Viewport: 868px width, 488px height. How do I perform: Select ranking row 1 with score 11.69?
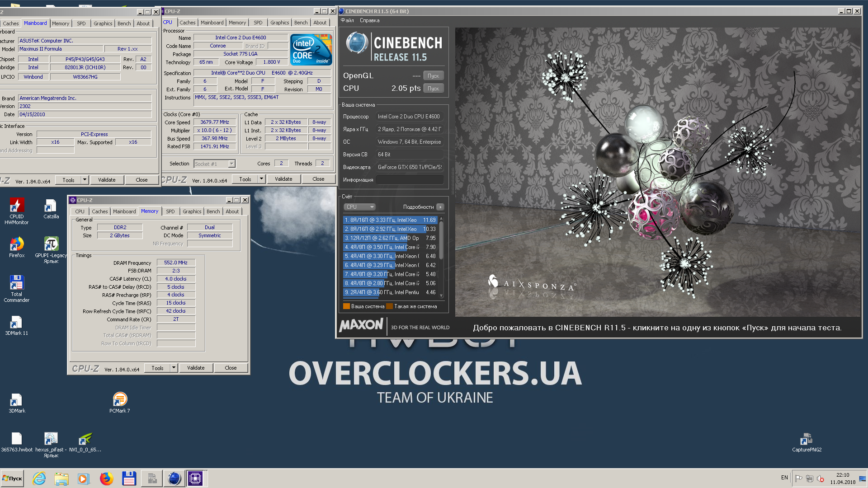tap(390, 220)
